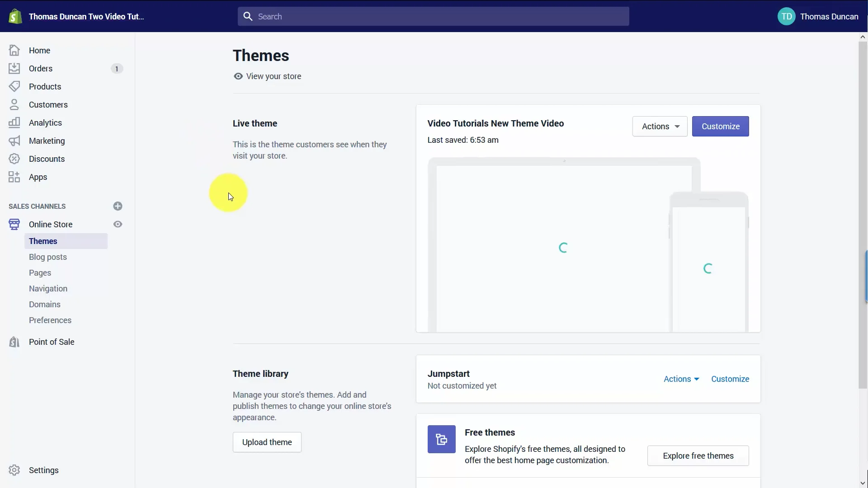This screenshot has height=488, width=868.
Task: Open Actions dropdown for live theme
Action: pyautogui.click(x=660, y=126)
